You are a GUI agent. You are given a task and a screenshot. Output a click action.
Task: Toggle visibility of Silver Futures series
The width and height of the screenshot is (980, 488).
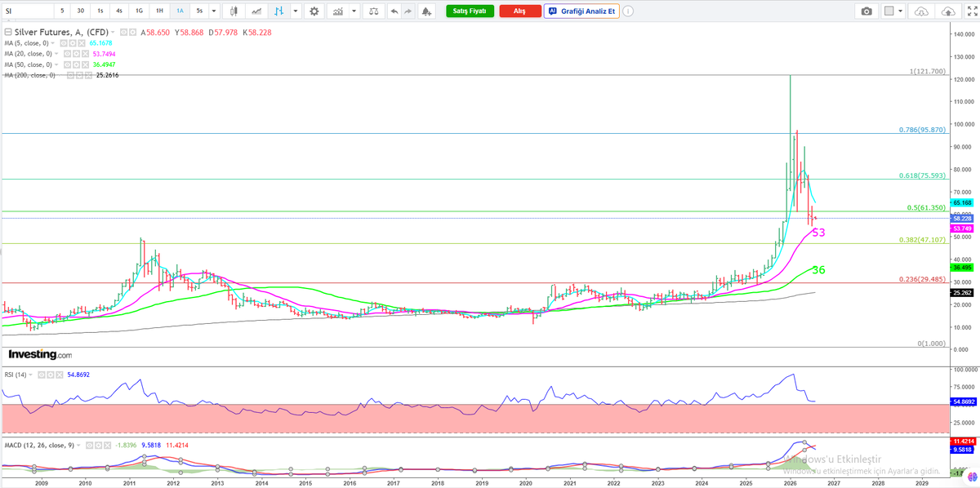[x=123, y=33]
